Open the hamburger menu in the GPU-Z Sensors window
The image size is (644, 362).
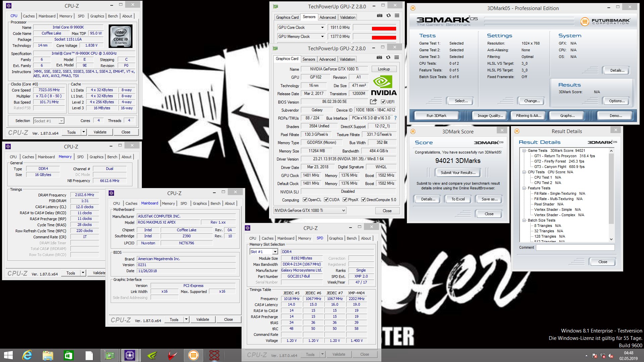click(397, 15)
